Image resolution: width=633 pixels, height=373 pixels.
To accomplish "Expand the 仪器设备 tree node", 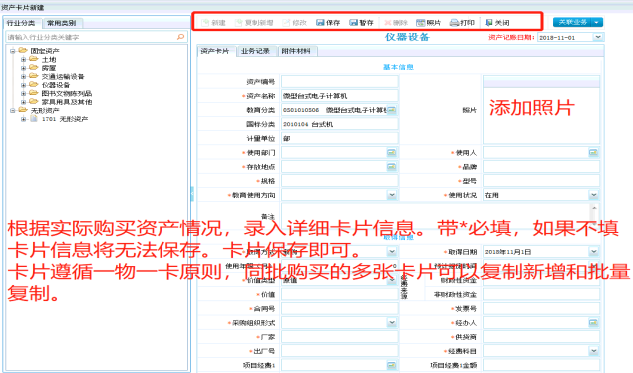I will pyautogui.click(x=23, y=85).
